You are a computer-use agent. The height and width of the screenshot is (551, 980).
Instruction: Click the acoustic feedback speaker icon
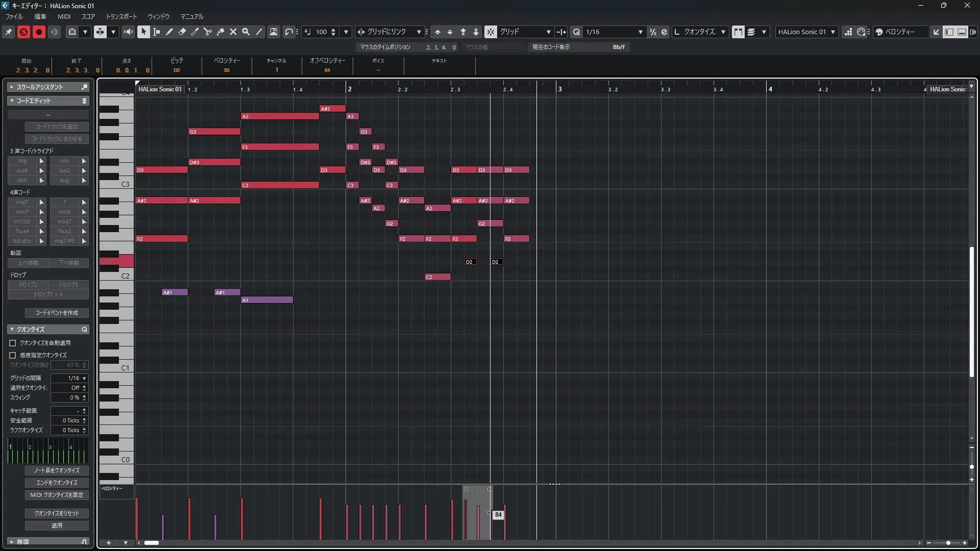(128, 32)
